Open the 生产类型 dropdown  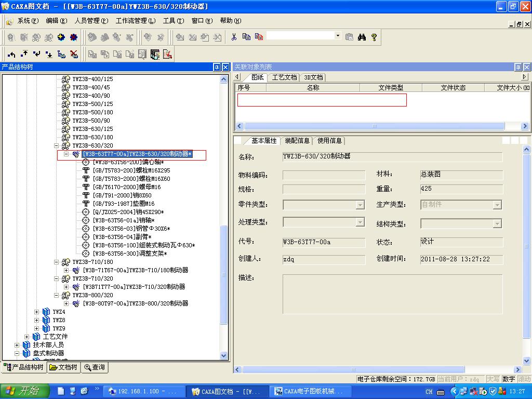[x=497, y=205]
